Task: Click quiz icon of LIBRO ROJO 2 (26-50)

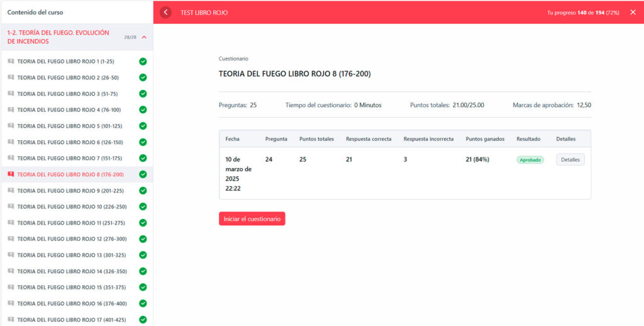Action: [11, 77]
